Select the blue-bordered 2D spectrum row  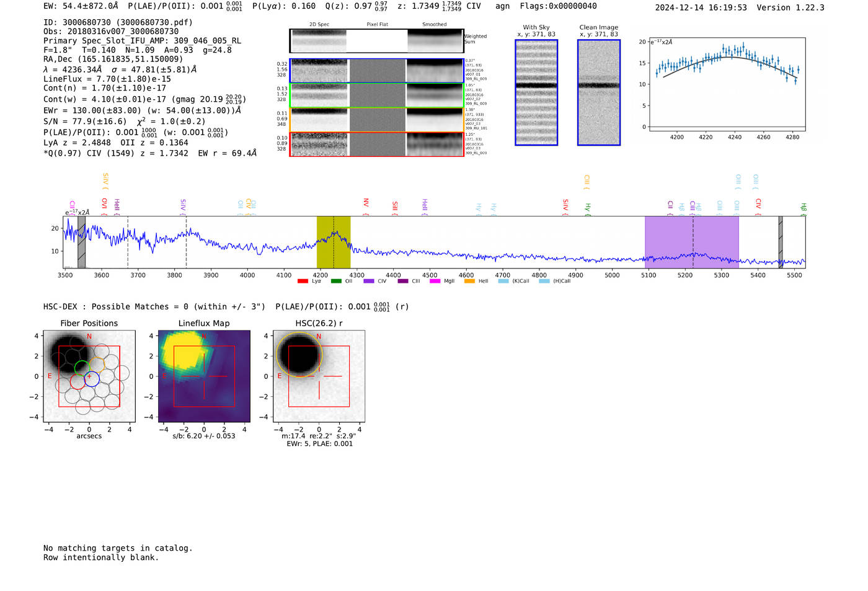click(x=377, y=71)
